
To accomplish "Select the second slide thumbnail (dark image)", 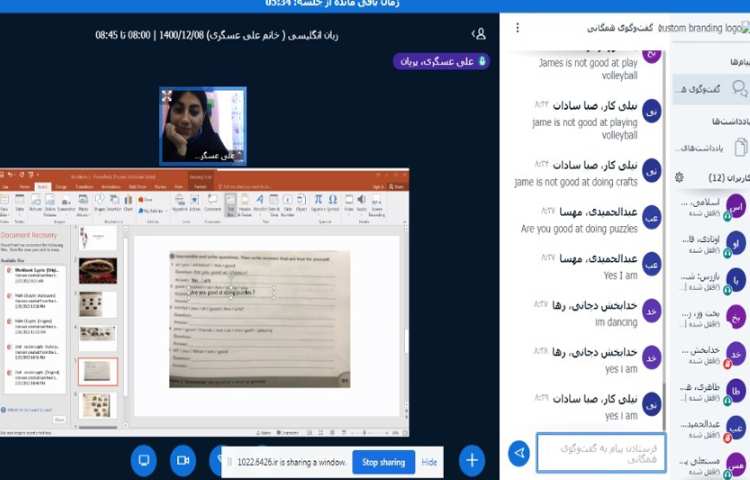I will (98, 271).
